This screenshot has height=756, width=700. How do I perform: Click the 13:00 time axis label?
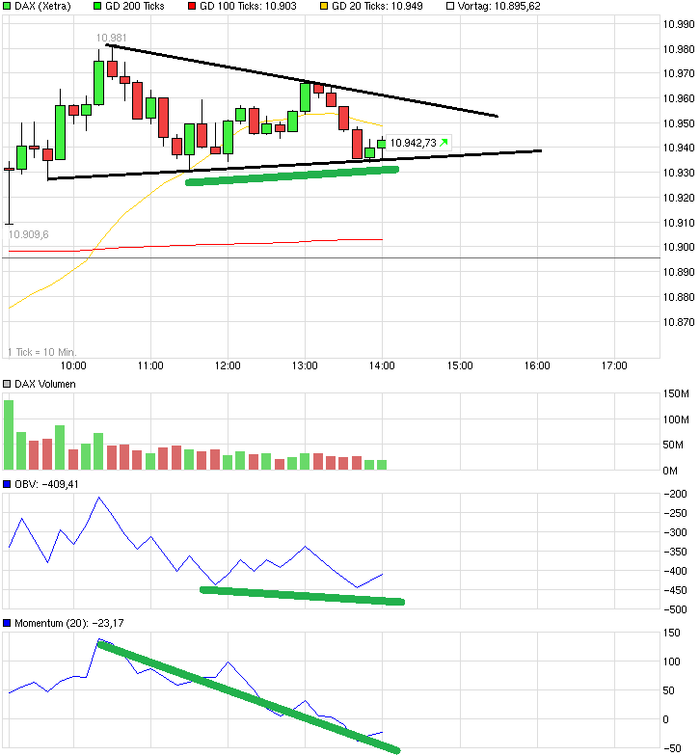pyautogui.click(x=305, y=365)
